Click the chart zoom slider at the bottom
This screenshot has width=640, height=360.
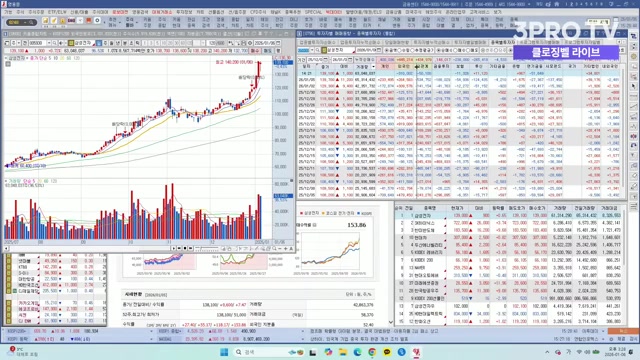tap(207, 248)
